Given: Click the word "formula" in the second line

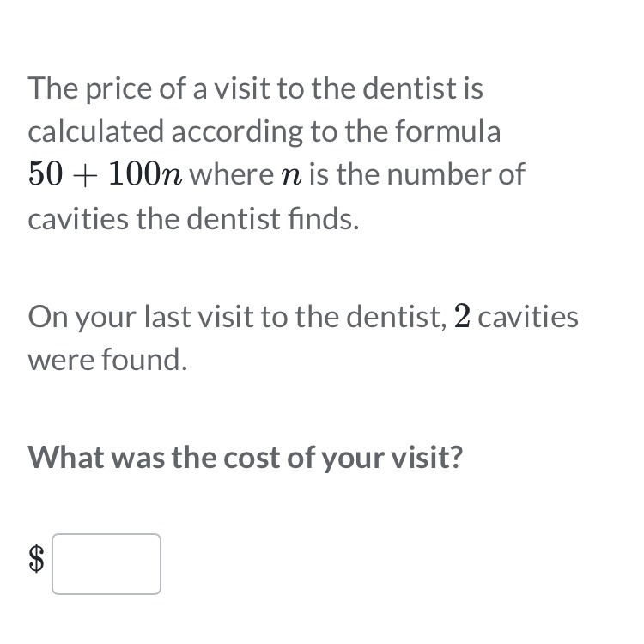Looking at the screenshot, I should pos(447,131).
